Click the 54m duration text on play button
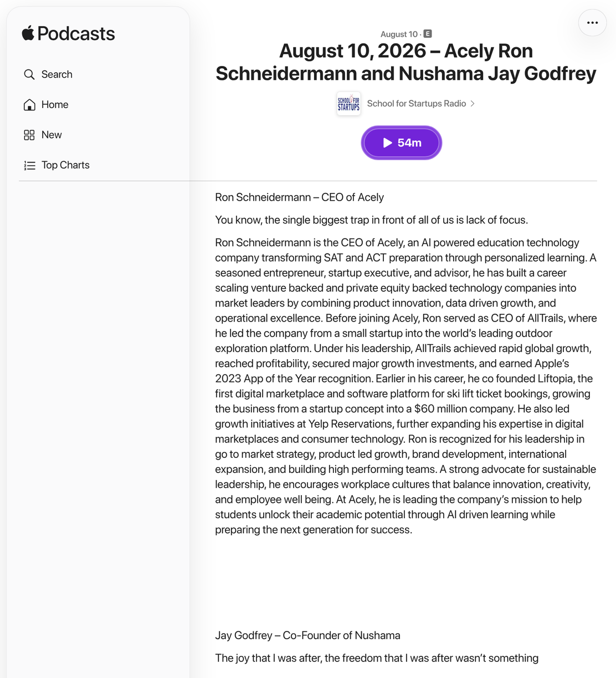Screen dimensions: 616x678 click(x=409, y=143)
